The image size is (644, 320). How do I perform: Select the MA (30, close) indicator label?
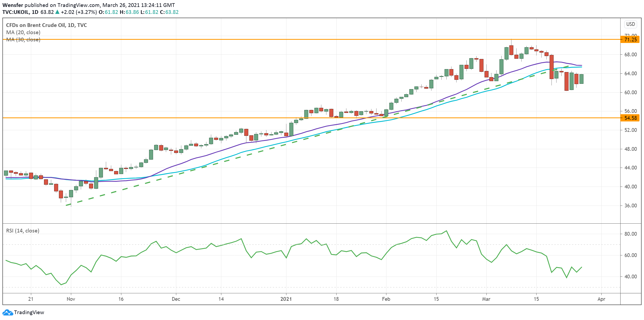point(23,39)
